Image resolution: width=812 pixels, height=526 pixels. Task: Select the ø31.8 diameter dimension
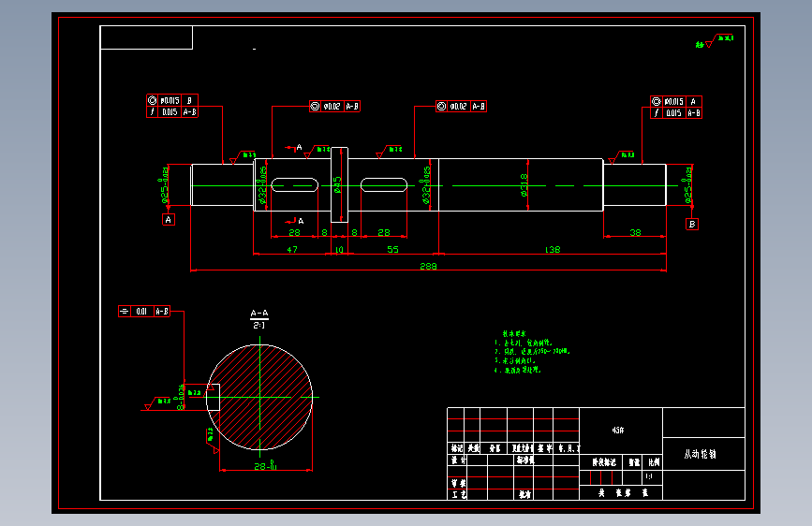point(524,184)
